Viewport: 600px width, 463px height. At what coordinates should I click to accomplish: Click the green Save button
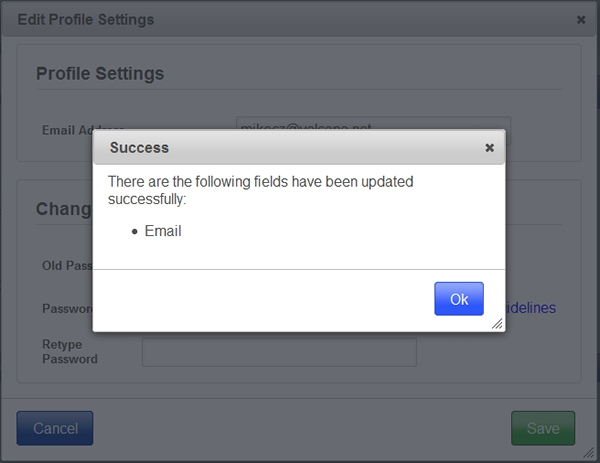coord(543,428)
